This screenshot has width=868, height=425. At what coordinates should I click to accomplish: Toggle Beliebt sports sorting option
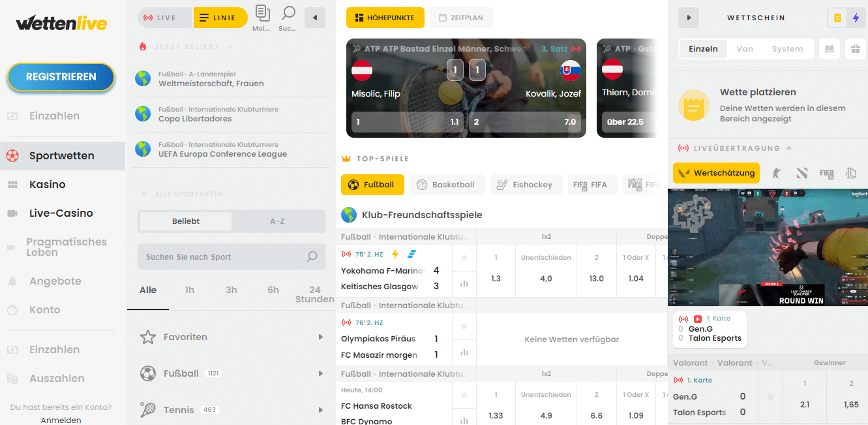click(x=186, y=221)
